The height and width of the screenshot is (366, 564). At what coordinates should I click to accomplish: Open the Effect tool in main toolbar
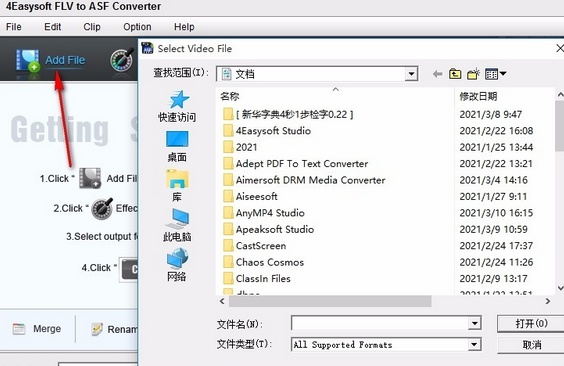click(122, 59)
